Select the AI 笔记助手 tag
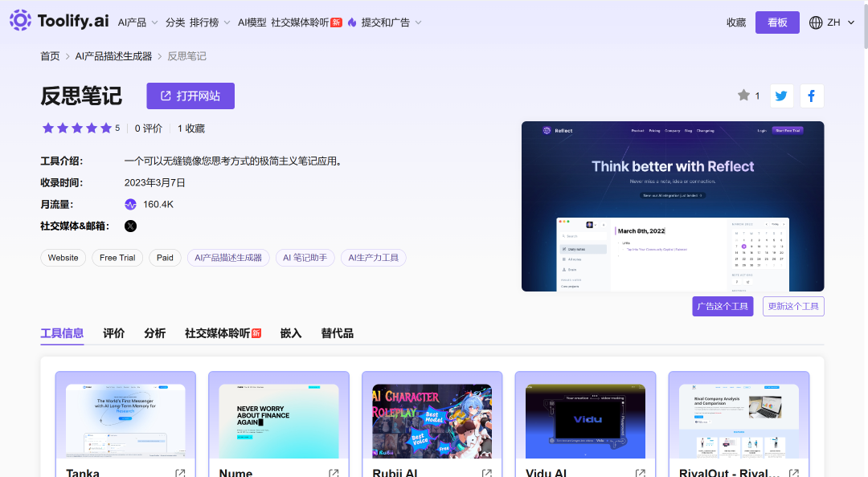Viewport: 868px width, 477px height. click(305, 258)
